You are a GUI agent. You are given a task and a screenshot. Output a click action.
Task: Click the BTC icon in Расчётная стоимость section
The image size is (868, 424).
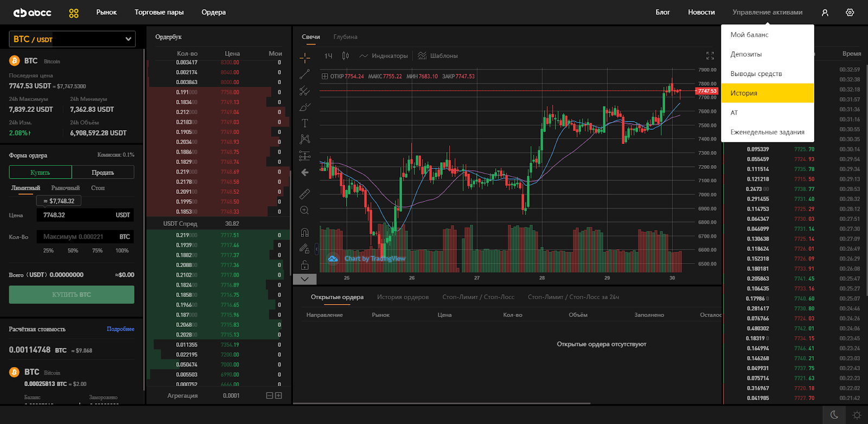(15, 372)
